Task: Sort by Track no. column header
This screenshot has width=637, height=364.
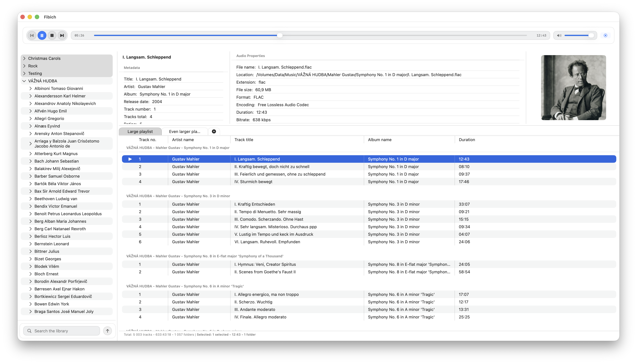Action: (147, 140)
